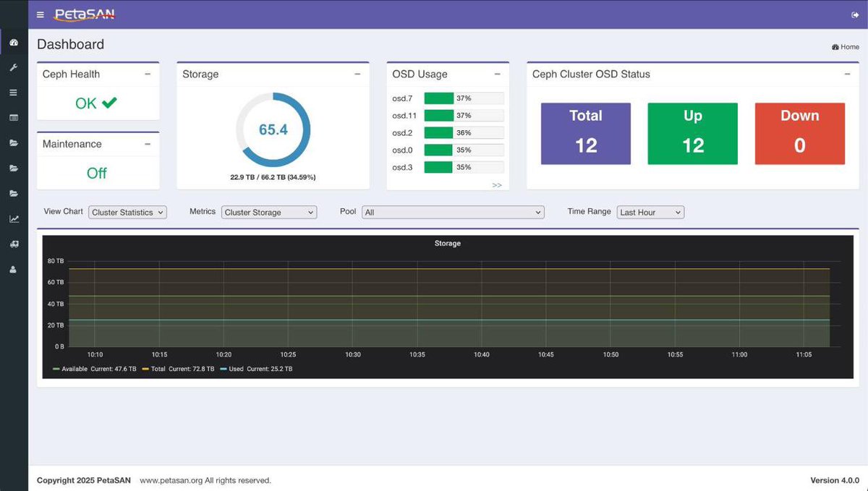Click the >> more link in OSD Usage

coord(497,185)
